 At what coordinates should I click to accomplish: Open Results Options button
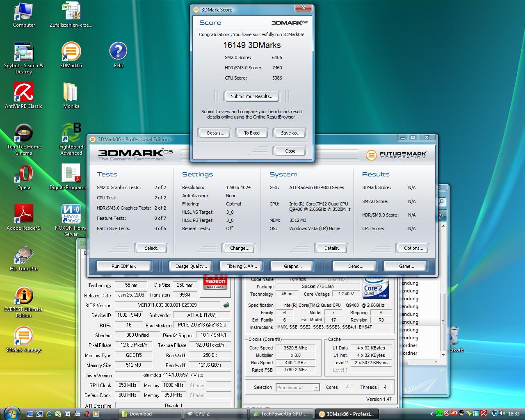[x=413, y=248]
